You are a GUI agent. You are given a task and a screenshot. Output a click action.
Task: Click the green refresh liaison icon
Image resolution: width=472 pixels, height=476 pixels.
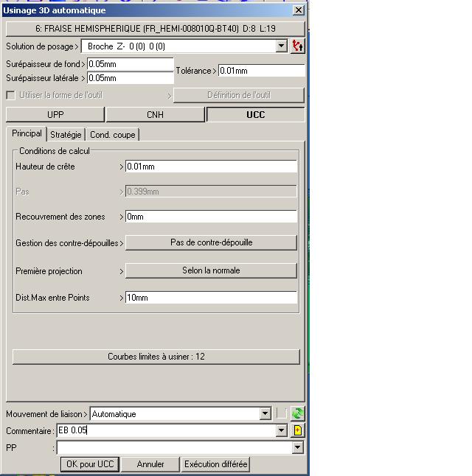(297, 413)
